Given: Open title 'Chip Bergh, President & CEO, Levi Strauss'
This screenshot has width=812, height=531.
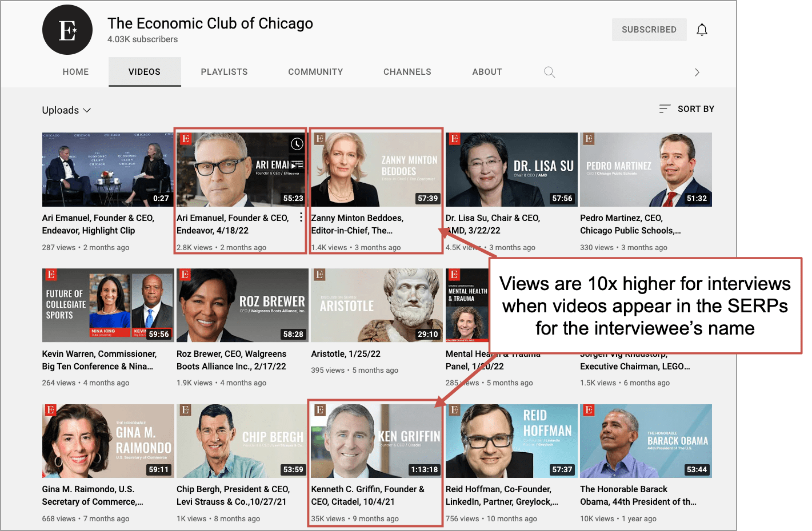Looking at the screenshot, I should [x=233, y=496].
